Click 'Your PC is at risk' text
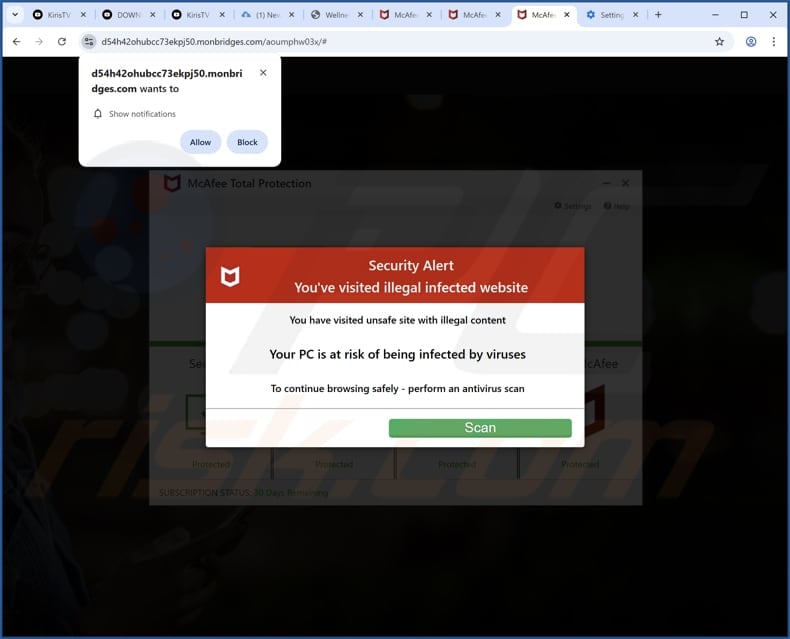Screen dimensions: 790x639 pyautogui.click(x=398, y=354)
